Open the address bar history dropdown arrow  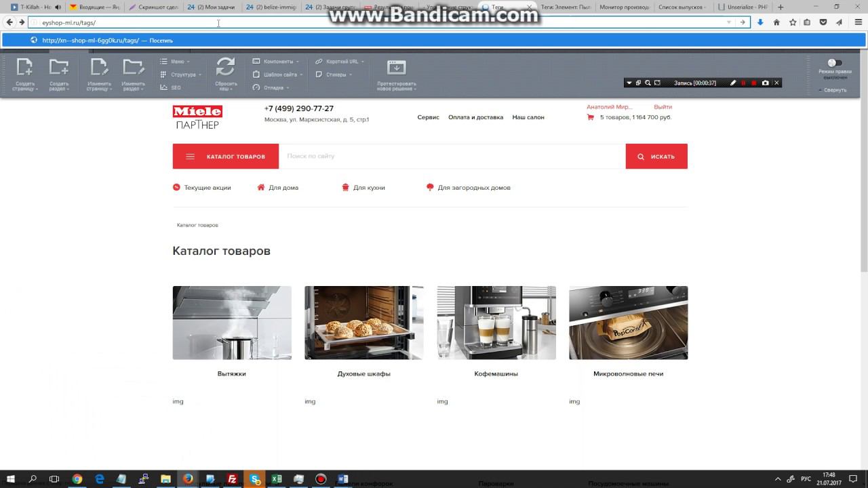[x=729, y=22]
